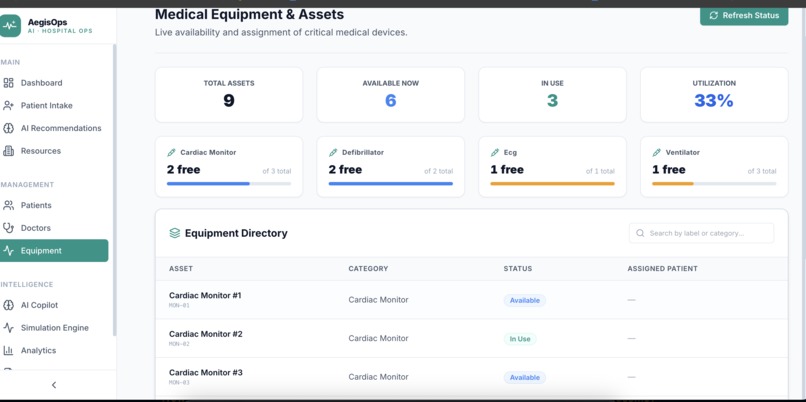Screen dimensions: 806x402
Task: Click Available badge for Cardiac Monitor #3
Action: [525, 377]
